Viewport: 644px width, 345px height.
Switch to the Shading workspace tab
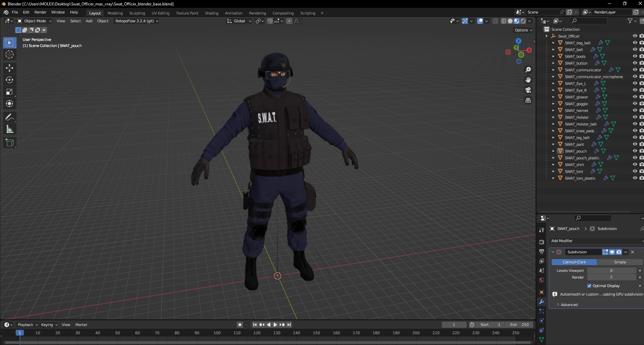pyautogui.click(x=212, y=13)
